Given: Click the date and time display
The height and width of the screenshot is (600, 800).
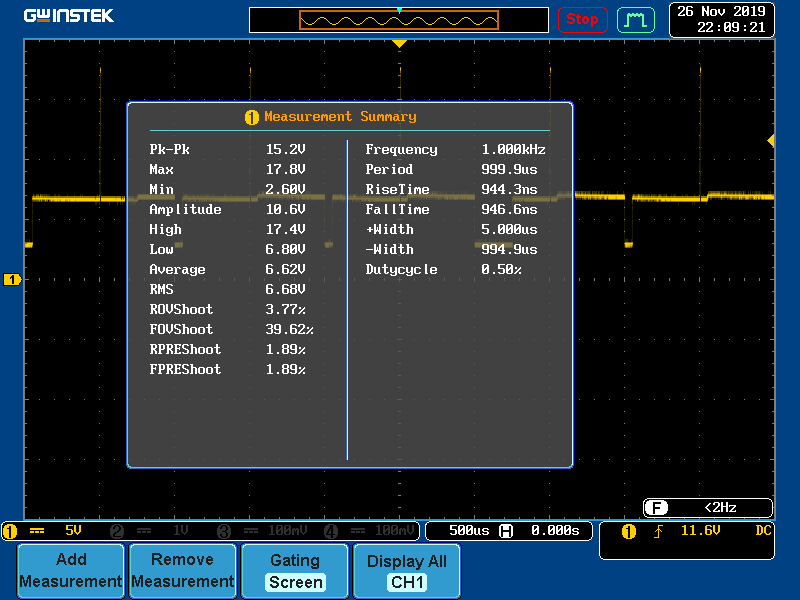Looking at the screenshot, I should pos(721,19).
